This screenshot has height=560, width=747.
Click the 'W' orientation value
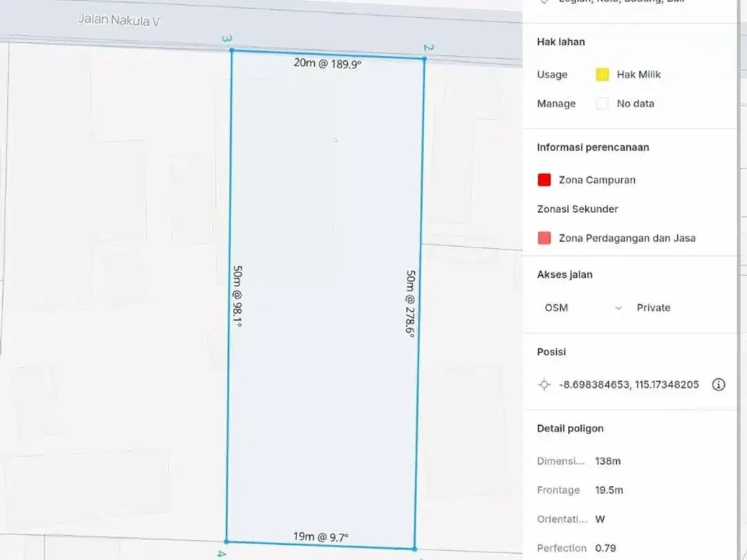pos(600,519)
